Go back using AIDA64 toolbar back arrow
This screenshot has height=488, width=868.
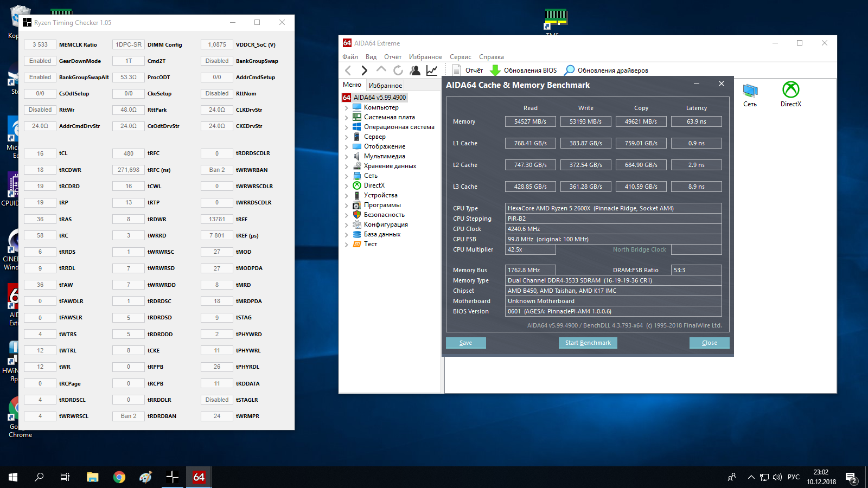[348, 70]
